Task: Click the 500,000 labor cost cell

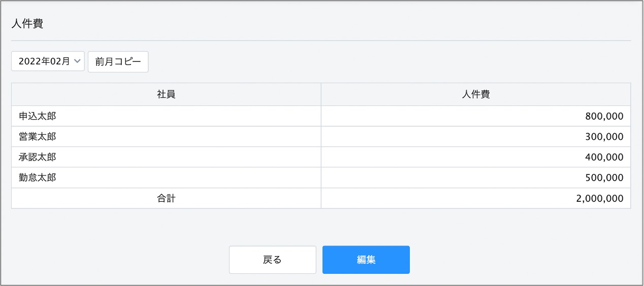Action: pos(476,177)
